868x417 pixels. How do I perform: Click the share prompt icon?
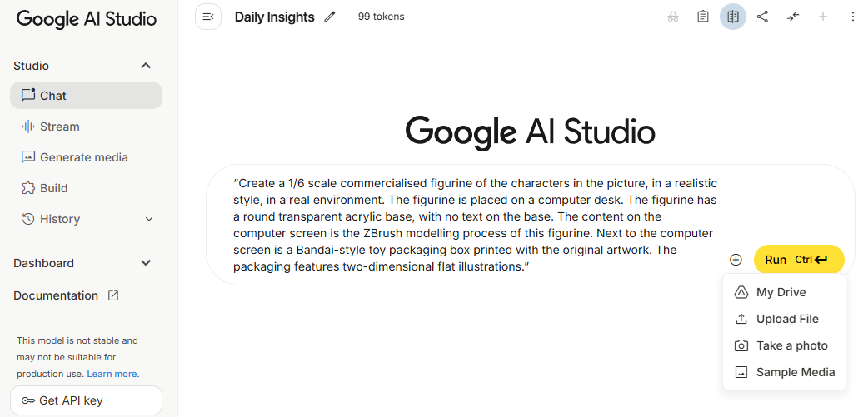point(762,17)
